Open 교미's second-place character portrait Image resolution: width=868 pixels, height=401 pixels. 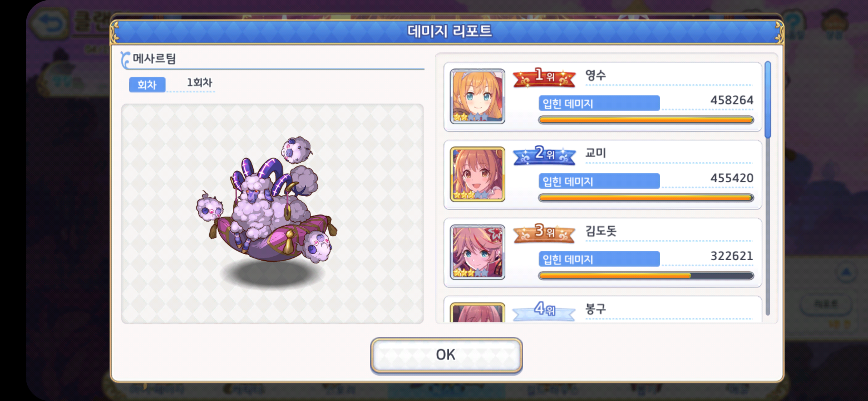(477, 174)
